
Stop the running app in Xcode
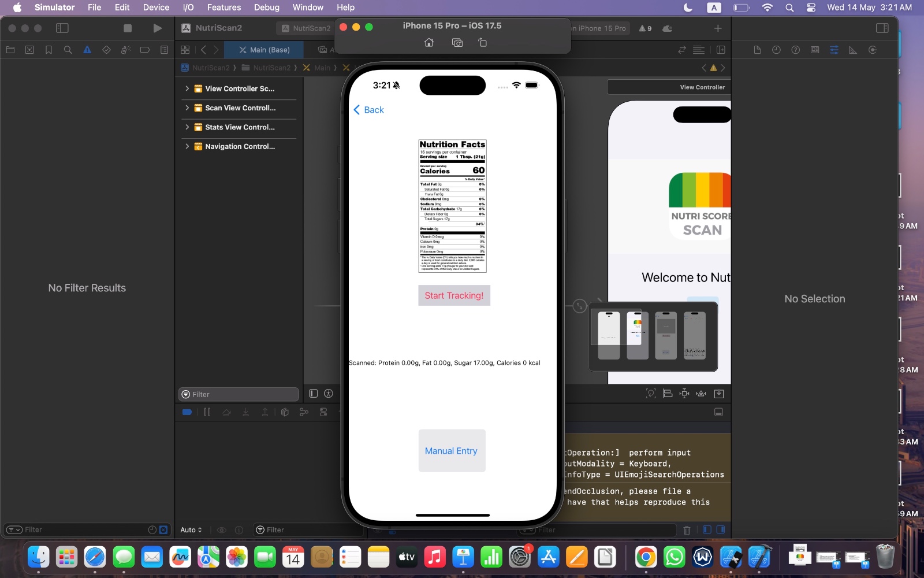(128, 28)
